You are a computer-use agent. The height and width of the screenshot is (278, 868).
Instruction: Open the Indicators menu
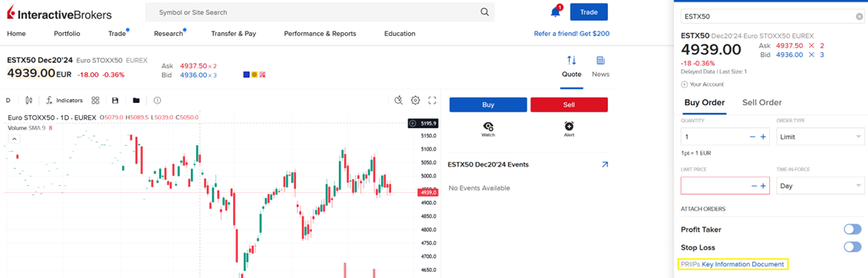(x=64, y=101)
